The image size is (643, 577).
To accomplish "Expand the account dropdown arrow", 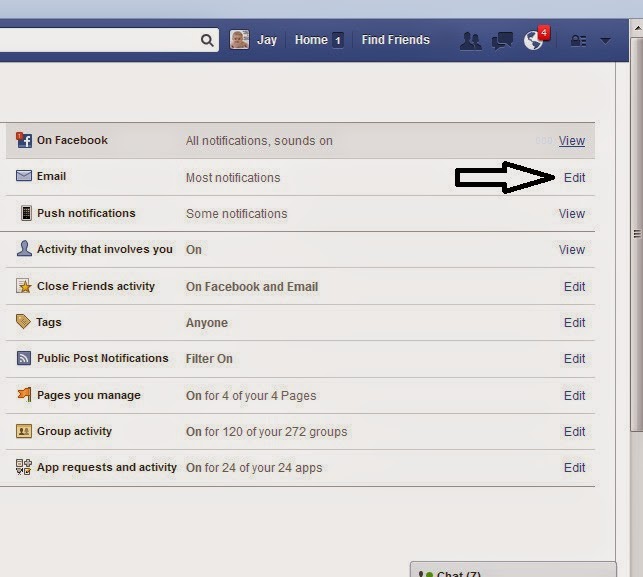I will [605, 41].
